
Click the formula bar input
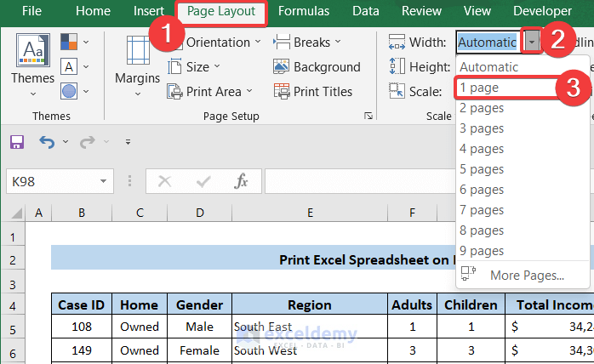coord(426,181)
